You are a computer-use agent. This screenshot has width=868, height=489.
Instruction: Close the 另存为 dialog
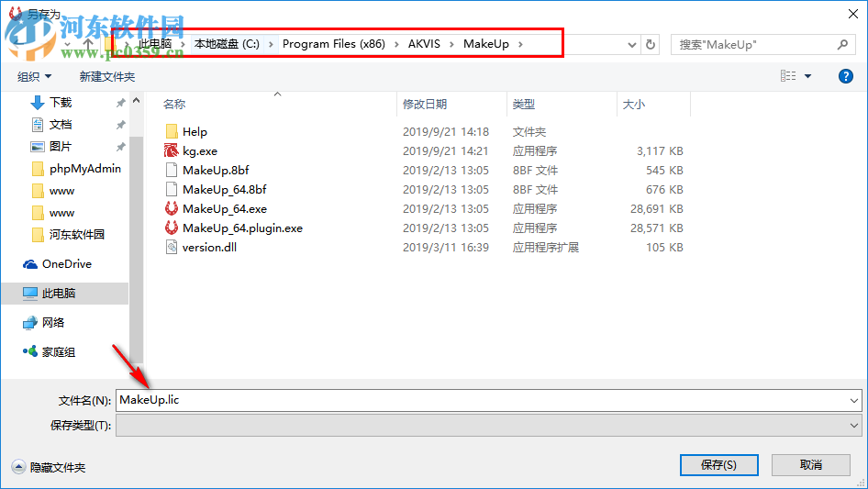point(853,14)
